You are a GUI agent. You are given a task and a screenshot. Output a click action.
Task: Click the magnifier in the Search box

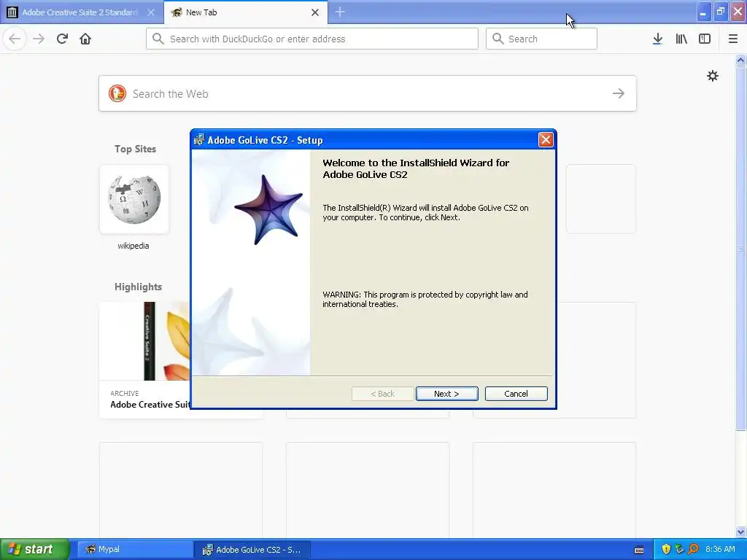pyautogui.click(x=498, y=39)
